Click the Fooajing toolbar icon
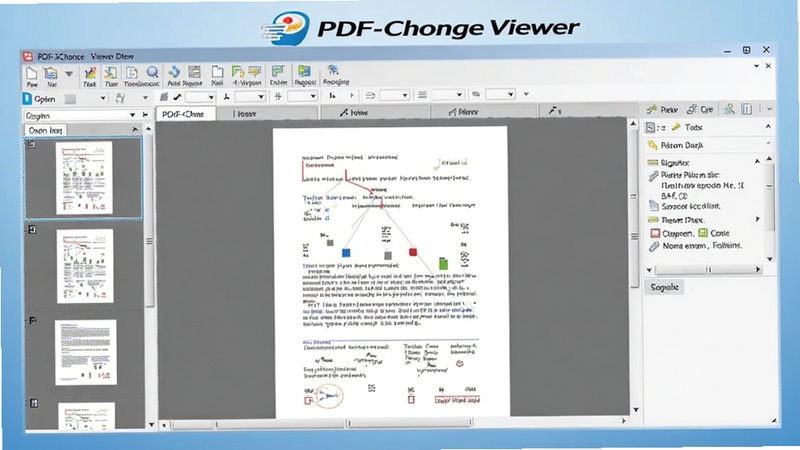This screenshot has width=800, height=450. click(335, 76)
